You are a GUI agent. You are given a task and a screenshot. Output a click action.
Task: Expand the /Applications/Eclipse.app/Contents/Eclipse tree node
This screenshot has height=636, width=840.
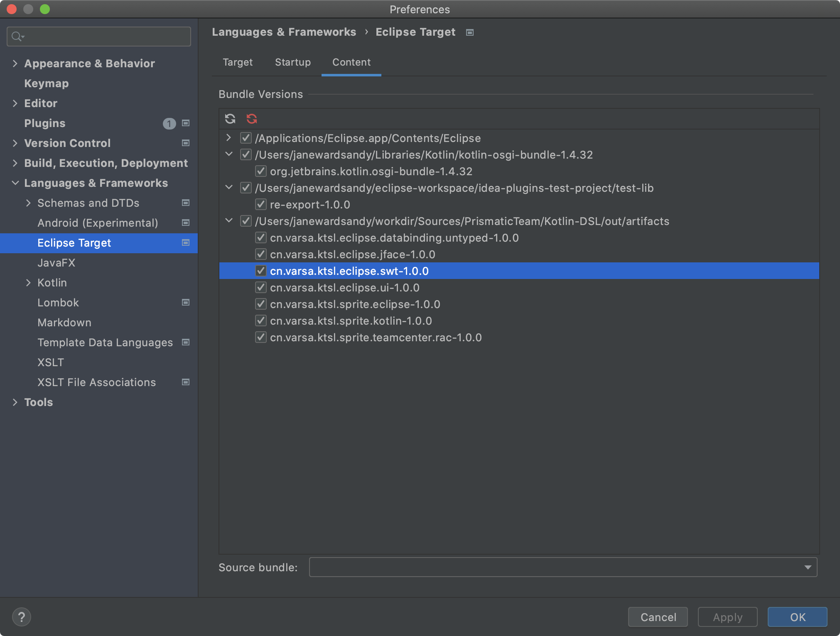click(228, 137)
